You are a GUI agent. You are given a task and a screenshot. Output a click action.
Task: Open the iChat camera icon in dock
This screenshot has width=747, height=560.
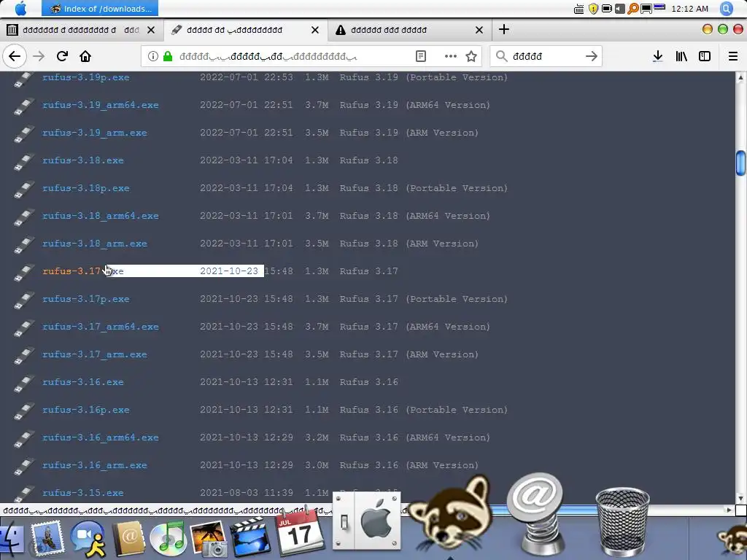coord(88,538)
